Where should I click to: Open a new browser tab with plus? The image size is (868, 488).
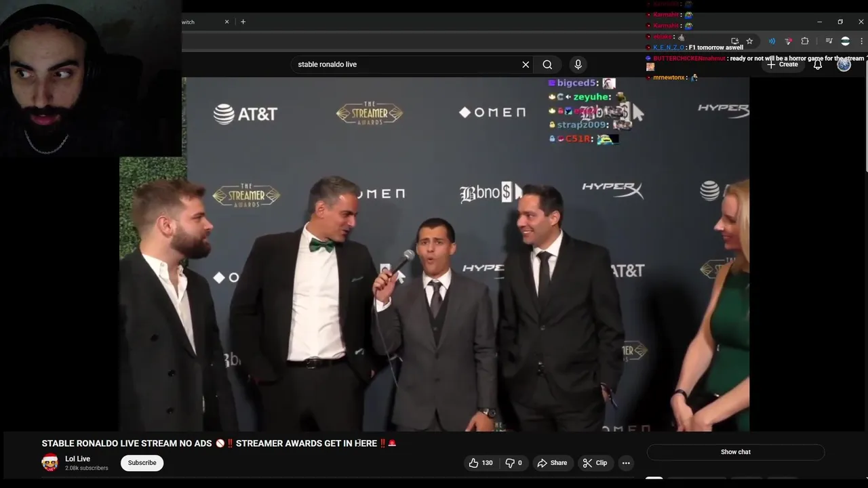243,22
